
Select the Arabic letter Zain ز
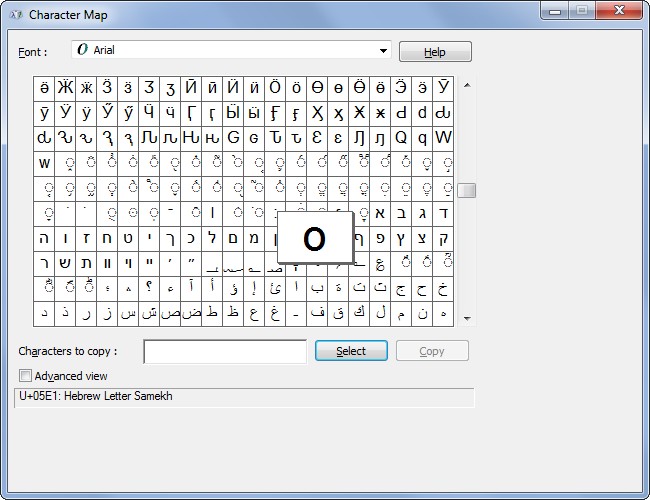(x=107, y=313)
